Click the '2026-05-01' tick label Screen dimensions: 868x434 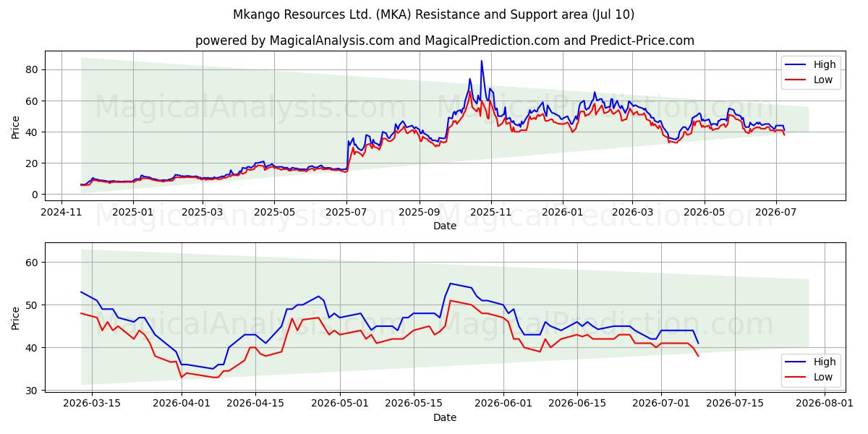point(339,404)
